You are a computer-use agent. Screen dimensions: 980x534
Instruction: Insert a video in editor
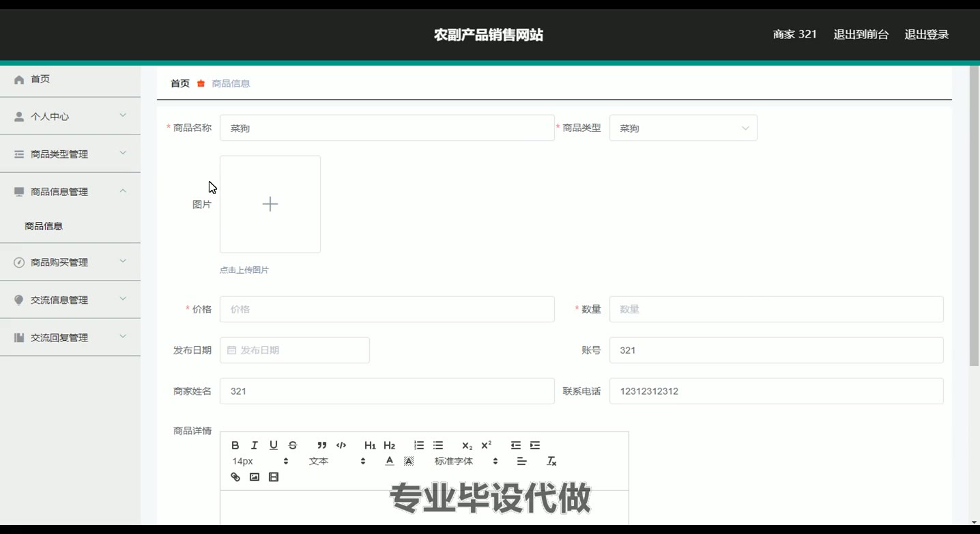point(274,477)
